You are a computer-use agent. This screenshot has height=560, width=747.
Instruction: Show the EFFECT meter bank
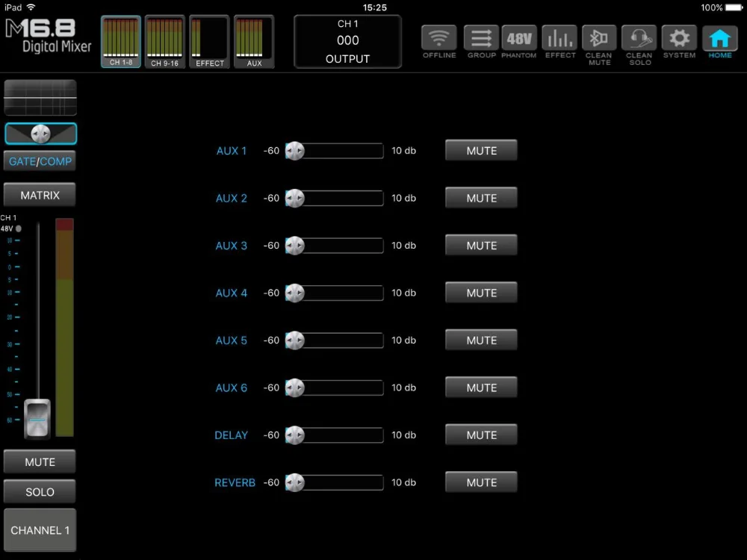point(210,41)
